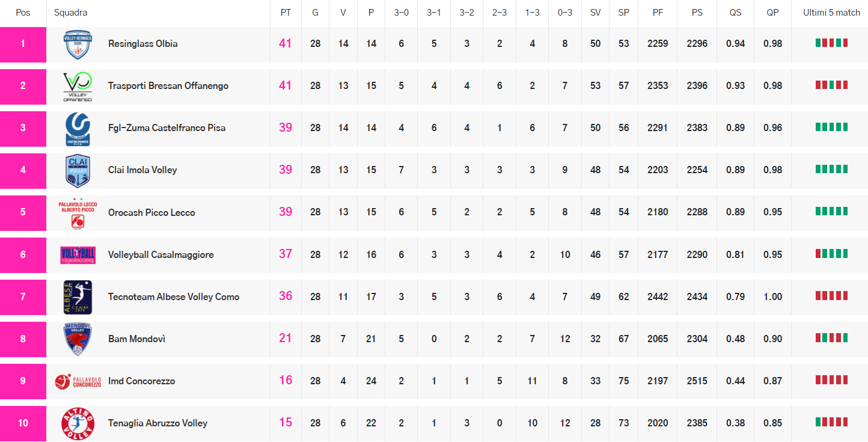This screenshot has width=868, height=442.
Task: Click the Volleyball Casalmaggiore logo
Action: 78,255
